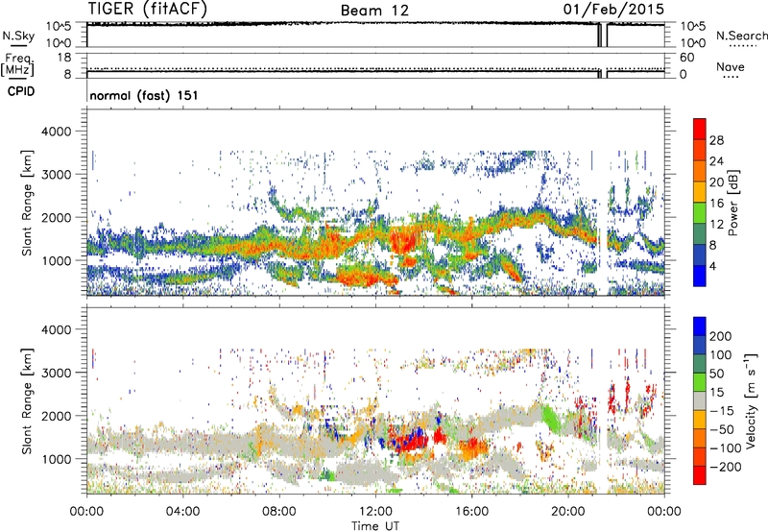Select Slant Range label of velocity panel

tap(27, 400)
